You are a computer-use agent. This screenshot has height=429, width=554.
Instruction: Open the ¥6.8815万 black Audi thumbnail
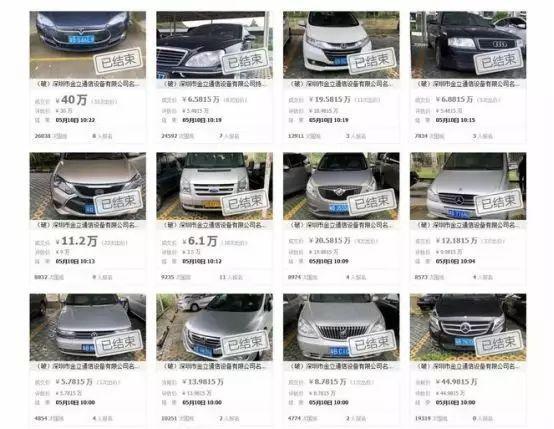point(468,45)
